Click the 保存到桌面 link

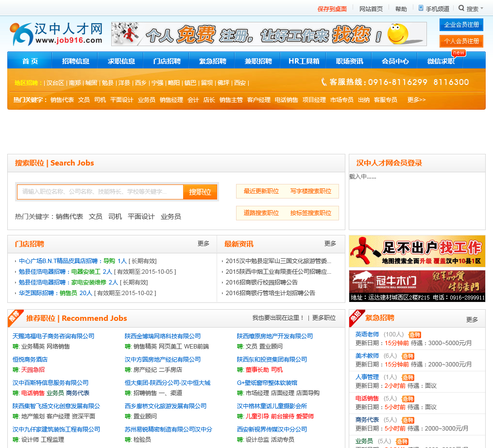tap(332, 9)
